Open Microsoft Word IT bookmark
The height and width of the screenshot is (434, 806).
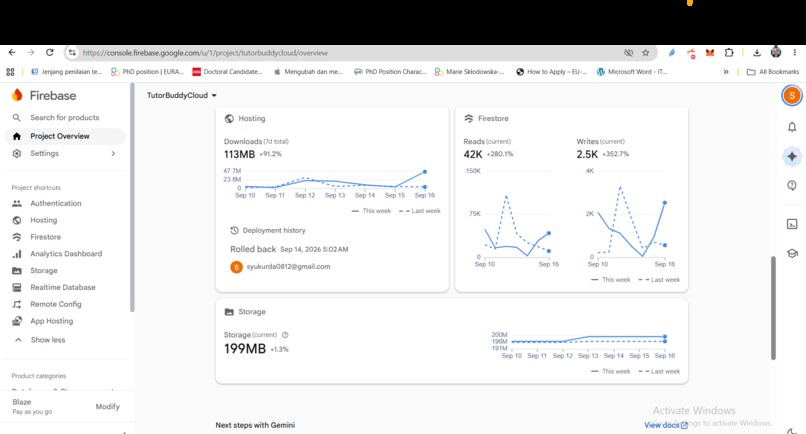(x=632, y=72)
